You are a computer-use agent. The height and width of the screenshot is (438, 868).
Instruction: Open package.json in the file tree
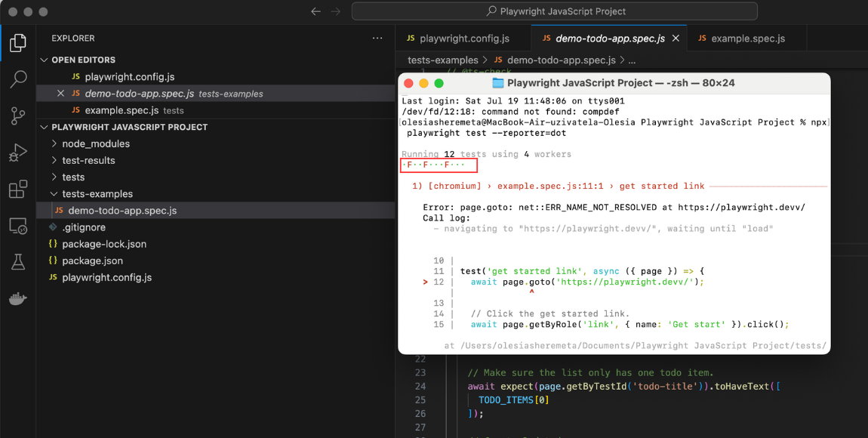(x=92, y=261)
